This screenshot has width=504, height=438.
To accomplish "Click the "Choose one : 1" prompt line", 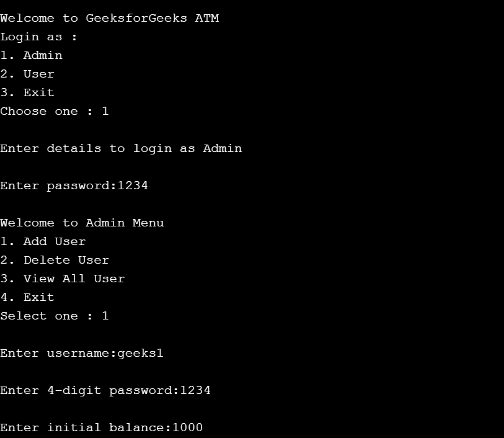I will point(55,111).
